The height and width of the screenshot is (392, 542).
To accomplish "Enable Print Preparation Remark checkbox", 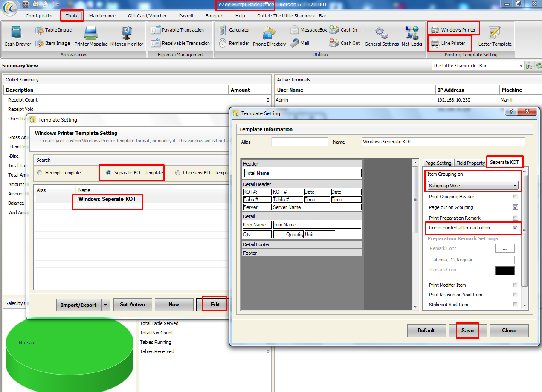I will pos(515,218).
